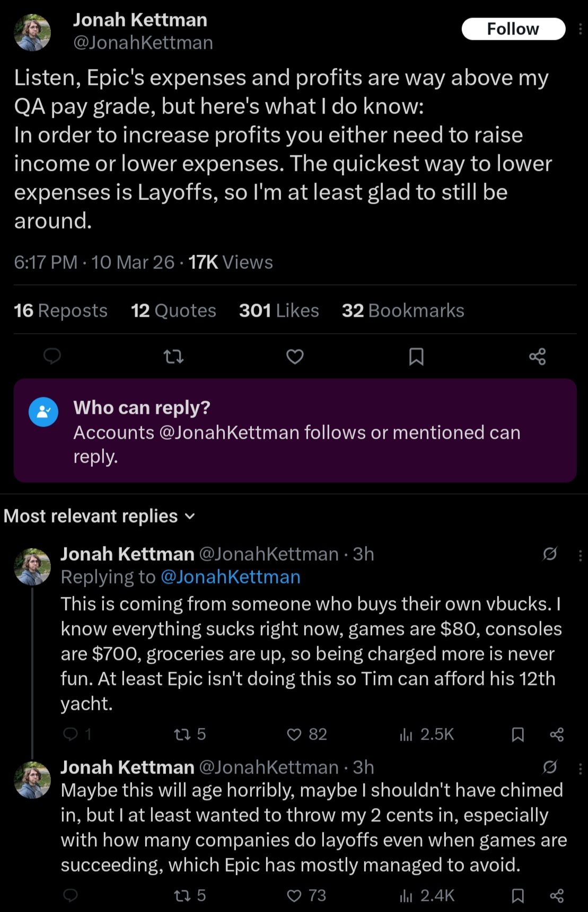Like the main post with the heart icon

tap(295, 357)
